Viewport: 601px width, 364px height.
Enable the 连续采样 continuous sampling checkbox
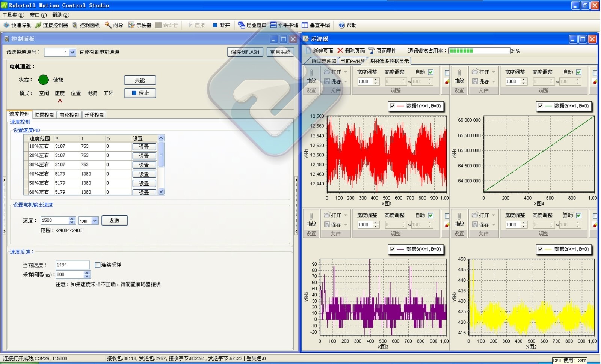pos(98,265)
